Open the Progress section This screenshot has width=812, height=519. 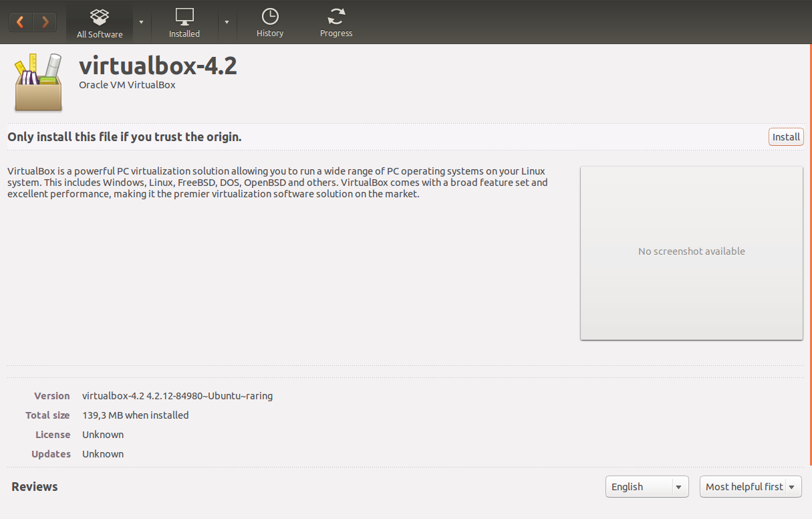tap(336, 23)
